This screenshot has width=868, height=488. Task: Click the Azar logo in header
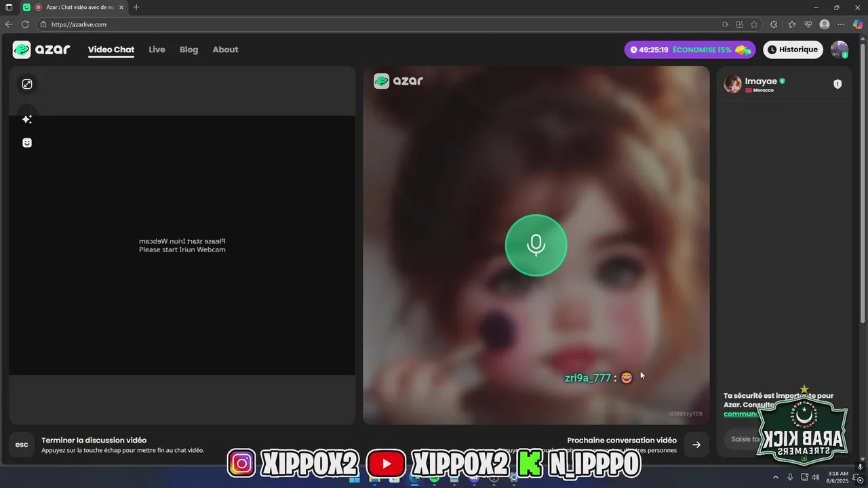click(x=41, y=49)
